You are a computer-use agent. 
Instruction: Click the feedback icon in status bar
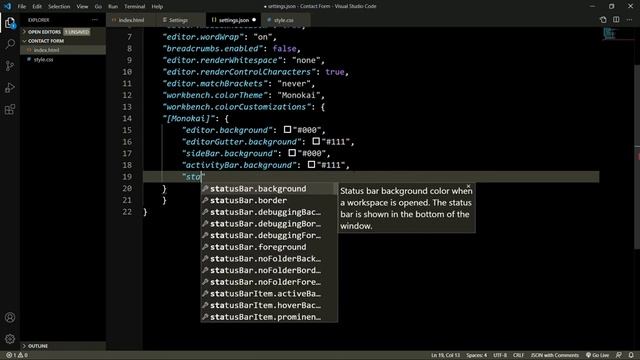(x=619, y=355)
